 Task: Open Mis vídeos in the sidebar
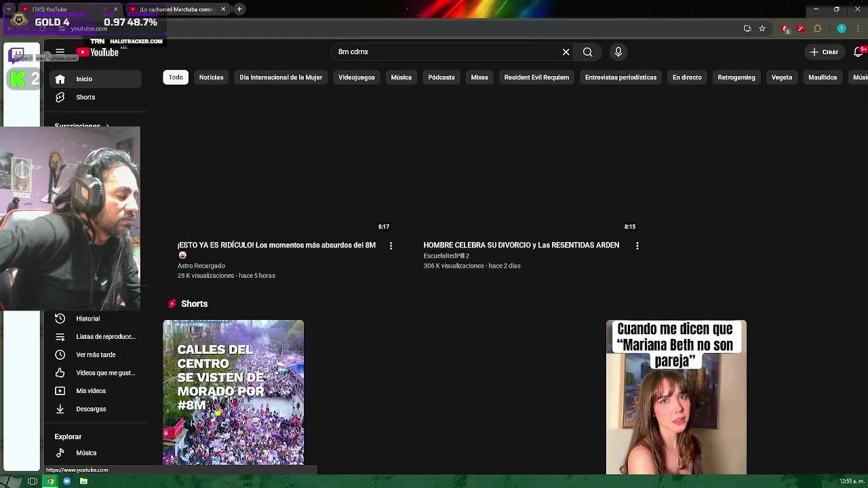tap(96, 391)
